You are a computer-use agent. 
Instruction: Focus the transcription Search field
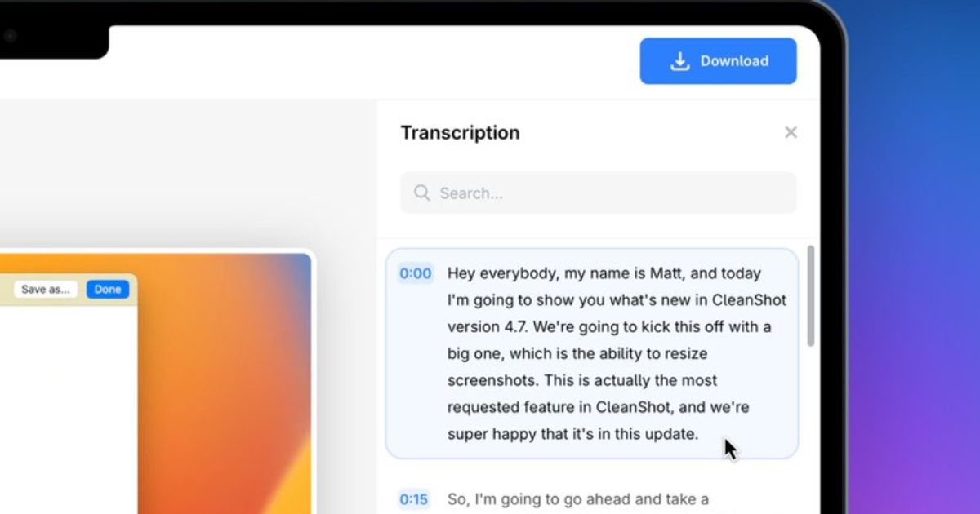tap(598, 193)
